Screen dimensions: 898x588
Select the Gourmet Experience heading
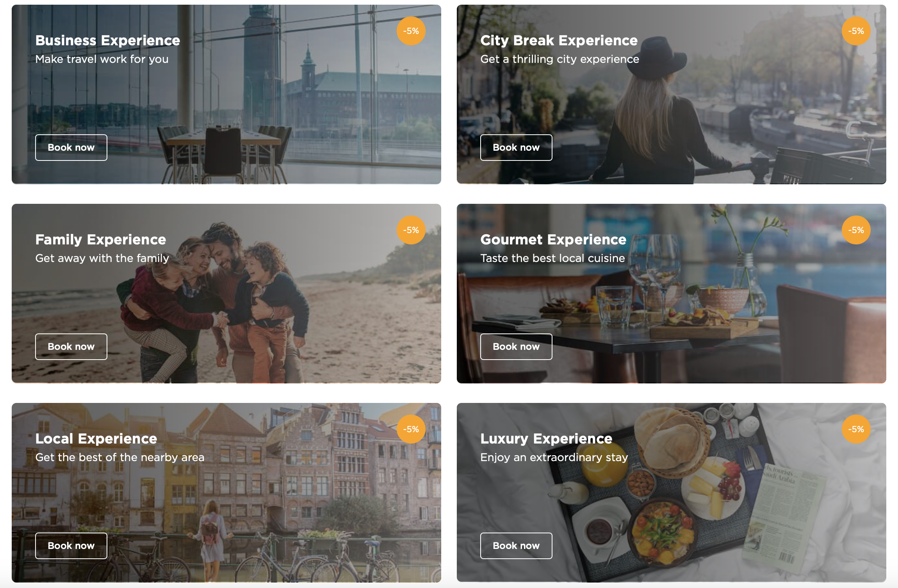(x=553, y=240)
